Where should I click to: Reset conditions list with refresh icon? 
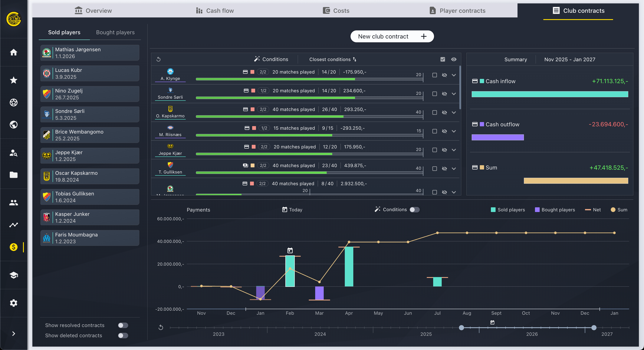click(x=158, y=59)
